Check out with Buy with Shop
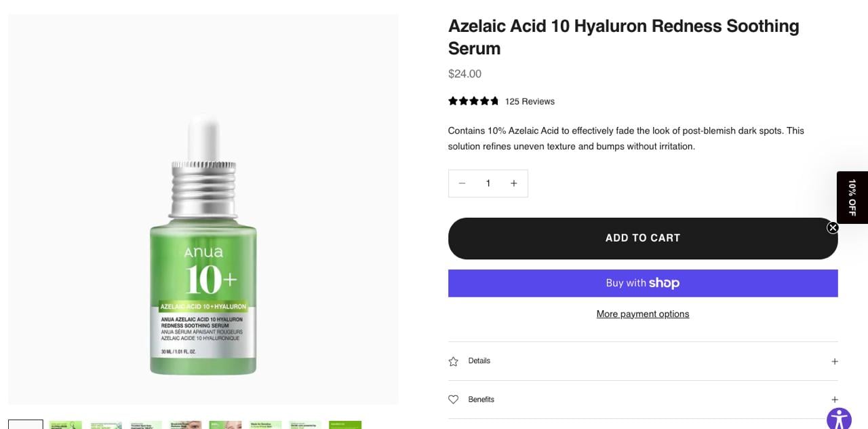Image resolution: width=868 pixels, height=429 pixels. tap(643, 283)
